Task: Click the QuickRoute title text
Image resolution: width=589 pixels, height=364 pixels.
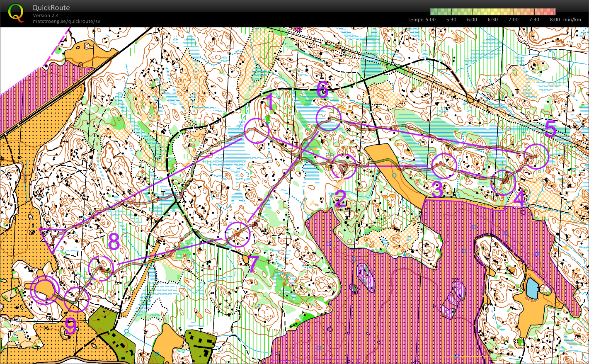Action: click(x=51, y=7)
